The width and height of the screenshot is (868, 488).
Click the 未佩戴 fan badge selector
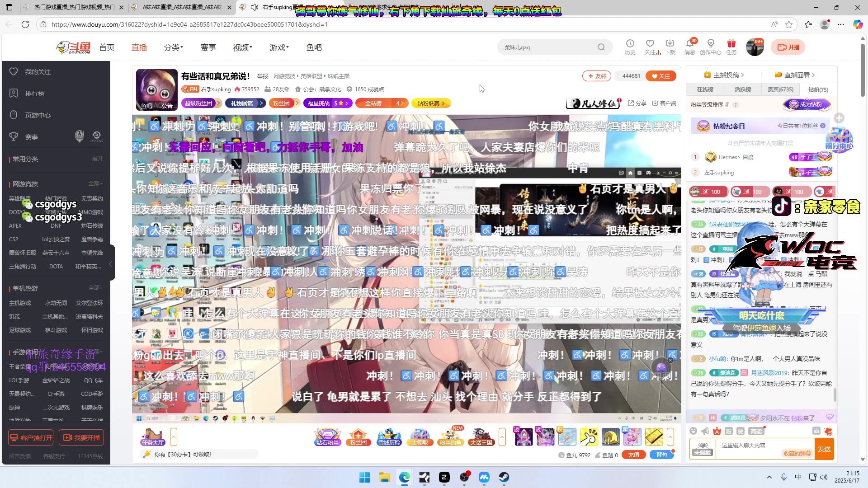(703, 449)
